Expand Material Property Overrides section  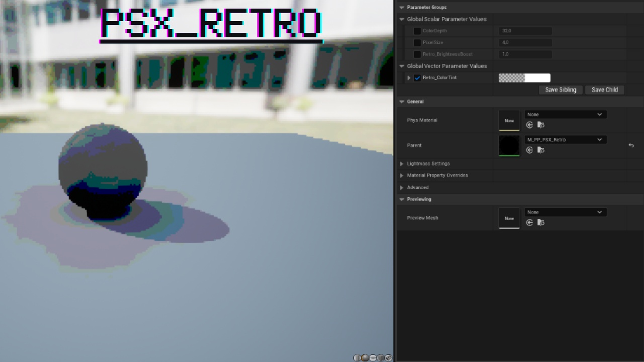click(402, 175)
